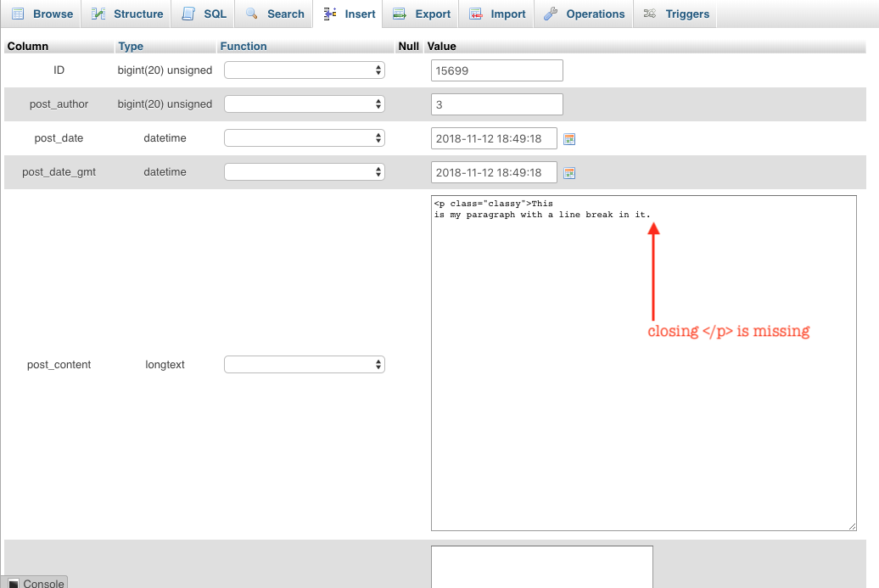This screenshot has width=879, height=588.
Task: Click the Console icon at bottom
Action: (x=14, y=584)
